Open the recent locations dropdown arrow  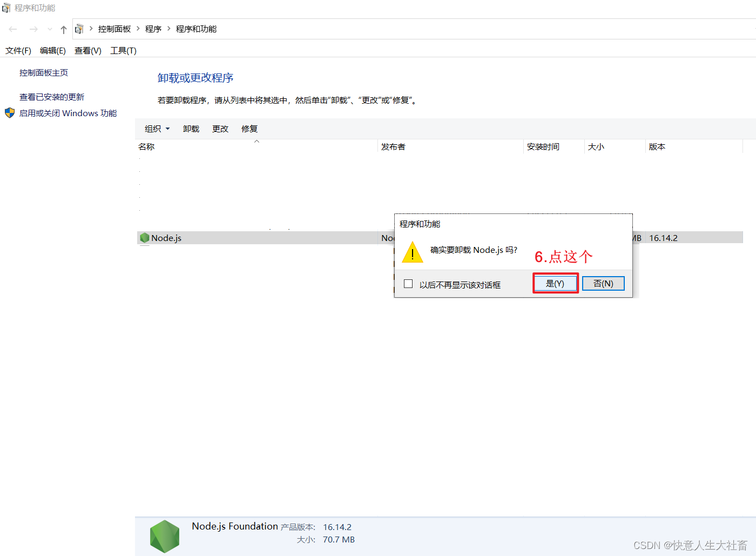click(x=50, y=29)
